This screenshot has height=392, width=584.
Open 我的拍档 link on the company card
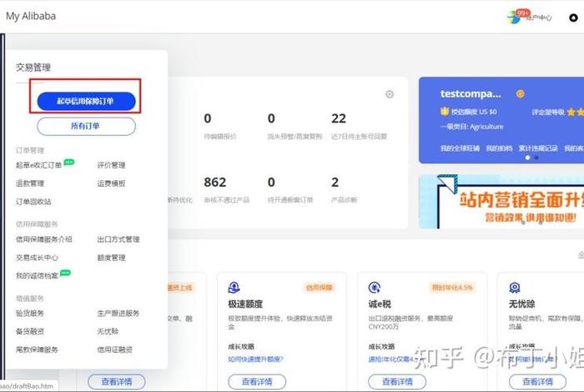tap(499, 148)
